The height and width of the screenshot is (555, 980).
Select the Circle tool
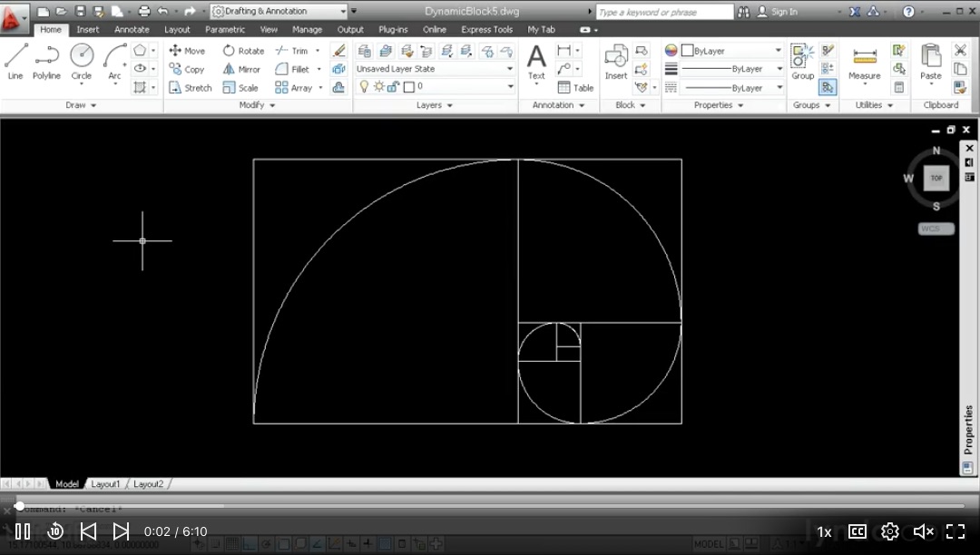[x=82, y=62]
